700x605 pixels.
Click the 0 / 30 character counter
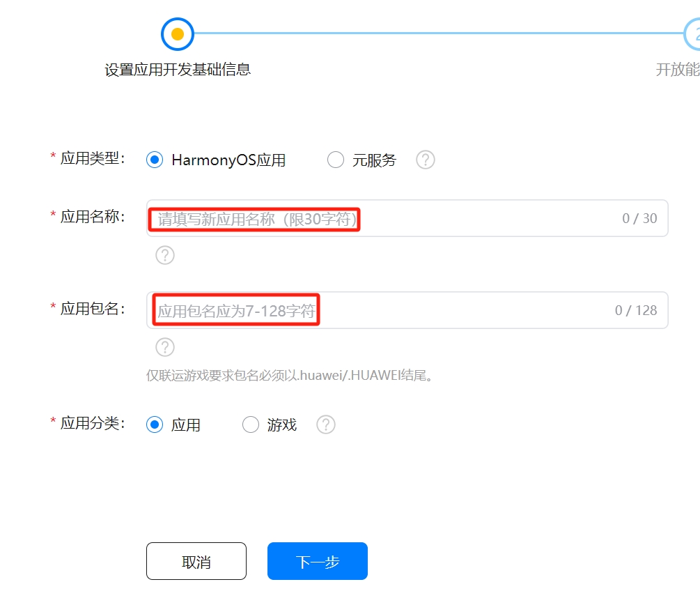coord(639,219)
